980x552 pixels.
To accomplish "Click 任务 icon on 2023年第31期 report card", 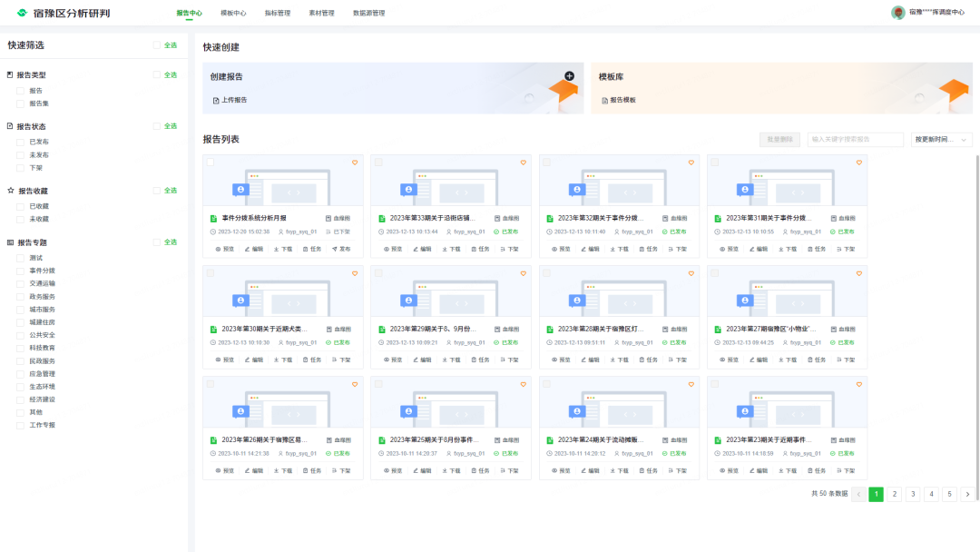I will pos(810,248).
